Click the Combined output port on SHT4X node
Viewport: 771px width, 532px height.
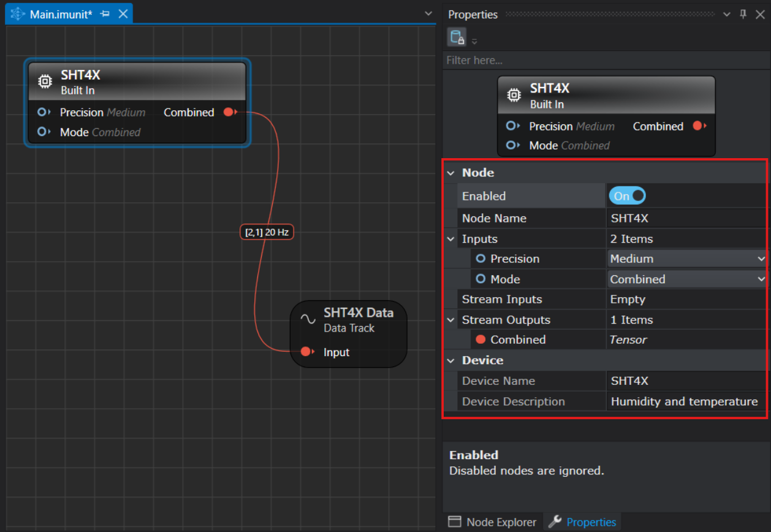click(229, 112)
